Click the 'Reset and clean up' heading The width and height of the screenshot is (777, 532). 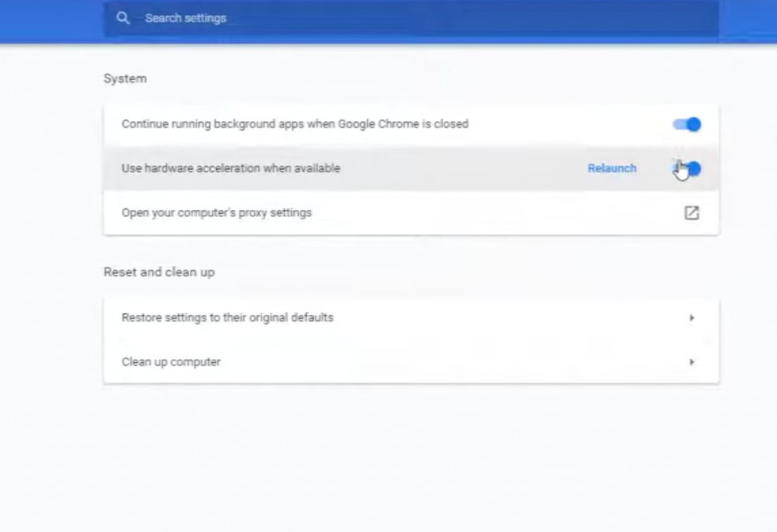(x=159, y=272)
